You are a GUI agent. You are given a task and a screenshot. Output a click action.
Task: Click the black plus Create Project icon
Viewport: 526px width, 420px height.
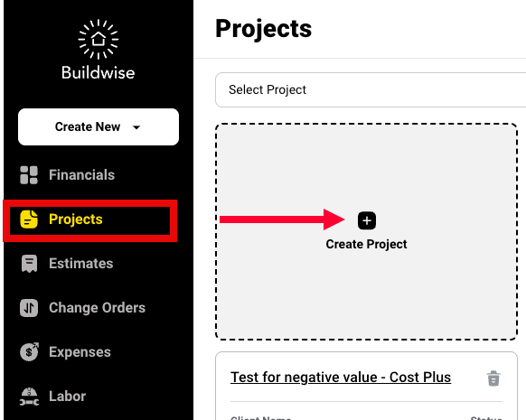(367, 220)
